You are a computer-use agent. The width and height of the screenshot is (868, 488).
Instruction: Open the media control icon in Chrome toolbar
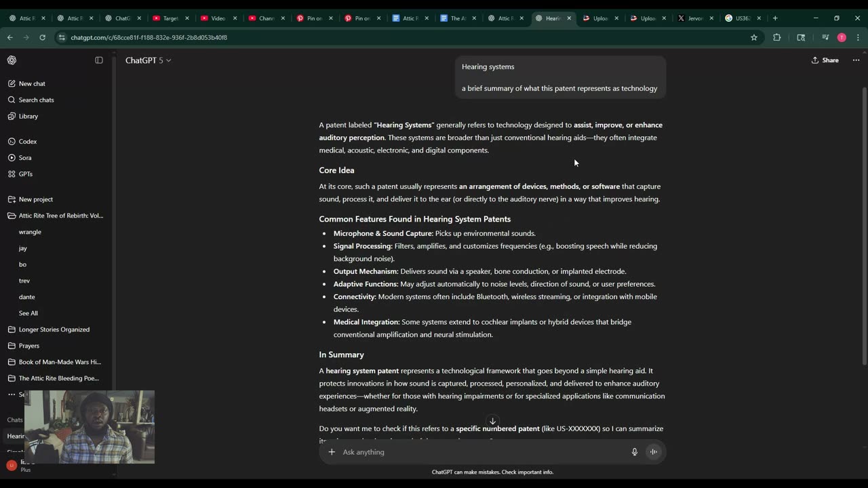click(825, 37)
